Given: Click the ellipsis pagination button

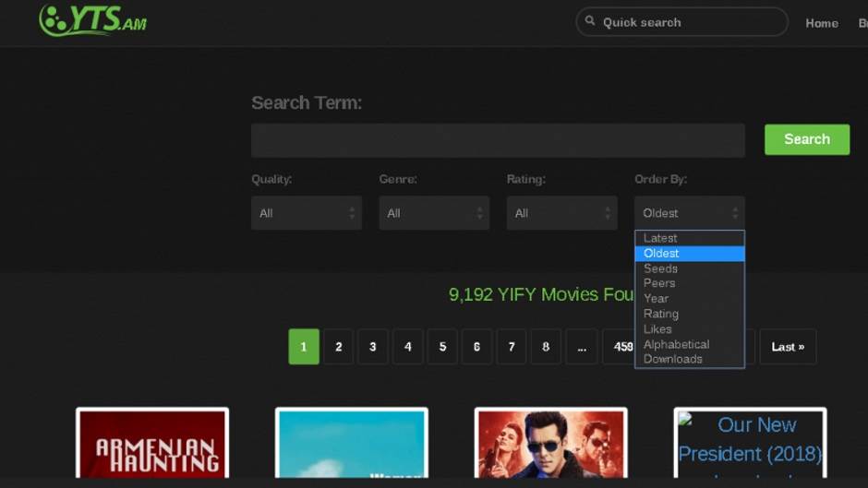Looking at the screenshot, I should click(x=581, y=347).
